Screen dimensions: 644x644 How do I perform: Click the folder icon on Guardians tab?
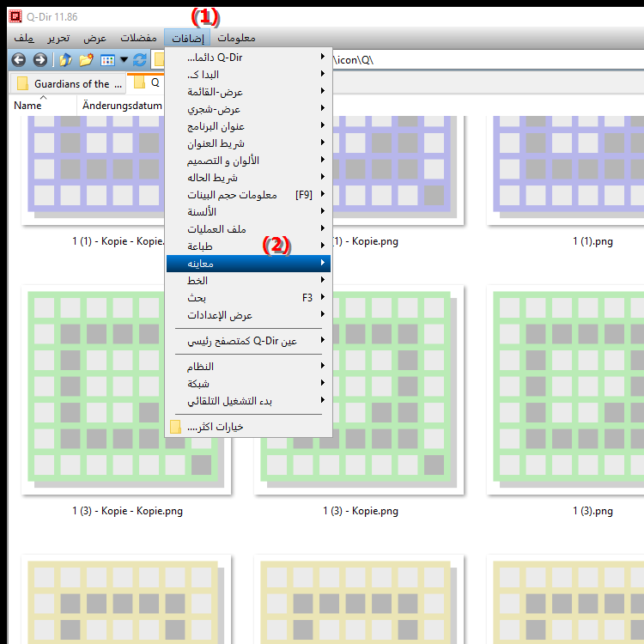22,83
